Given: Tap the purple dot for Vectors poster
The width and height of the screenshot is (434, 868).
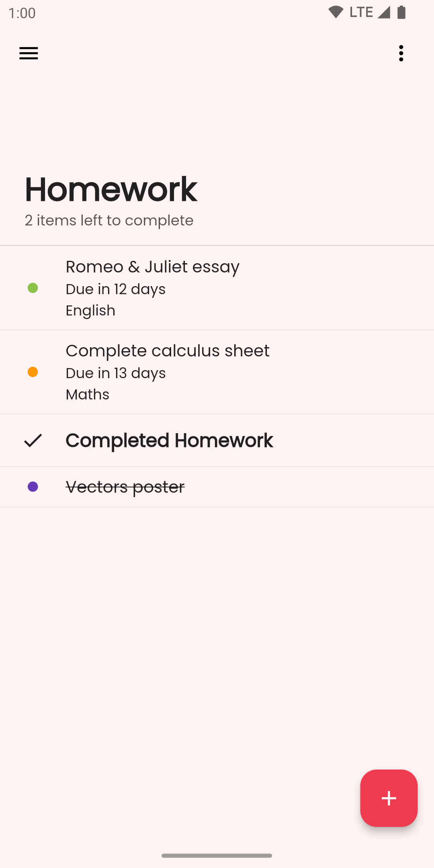Looking at the screenshot, I should (x=33, y=487).
